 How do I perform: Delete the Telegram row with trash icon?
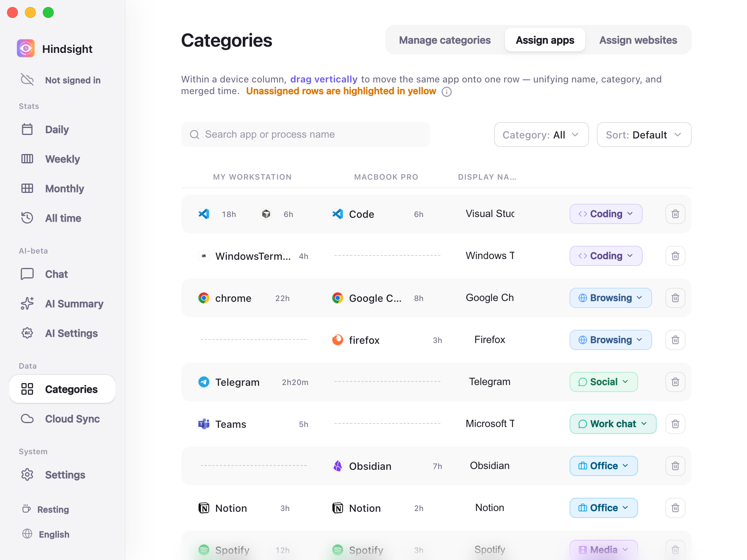675,382
